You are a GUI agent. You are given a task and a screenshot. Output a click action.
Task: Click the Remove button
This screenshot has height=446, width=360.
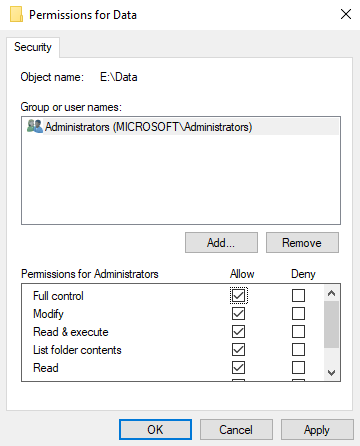[302, 243]
